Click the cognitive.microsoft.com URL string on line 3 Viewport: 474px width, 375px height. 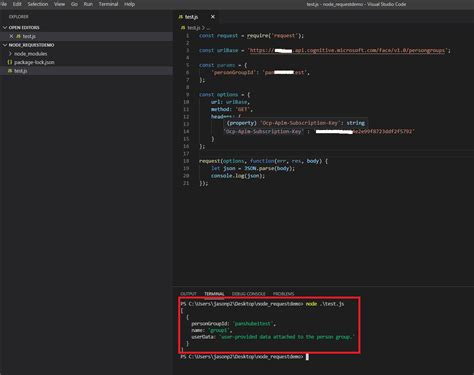[x=347, y=50]
